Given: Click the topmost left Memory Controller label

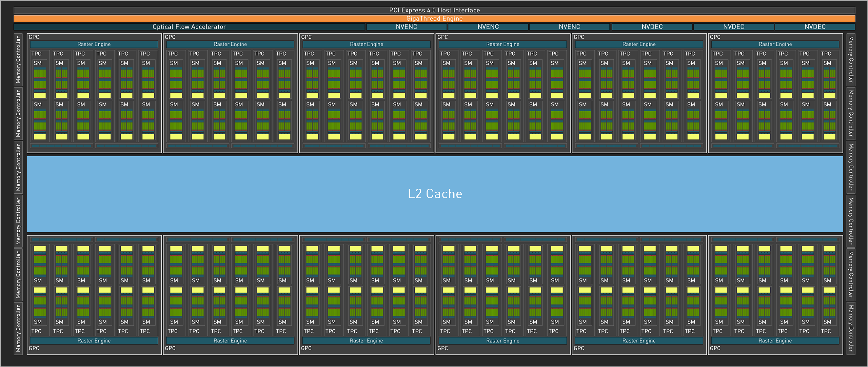Looking at the screenshot, I should coord(18,60).
